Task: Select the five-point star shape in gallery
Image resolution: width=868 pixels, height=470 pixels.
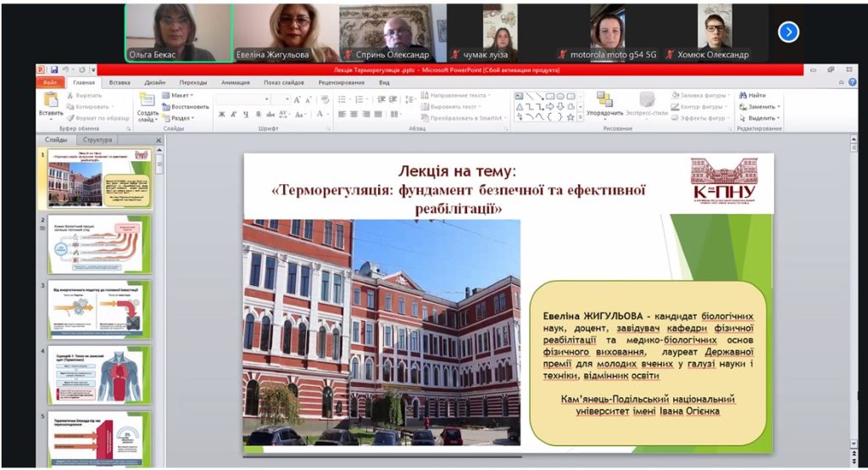Action: coord(569,117)
